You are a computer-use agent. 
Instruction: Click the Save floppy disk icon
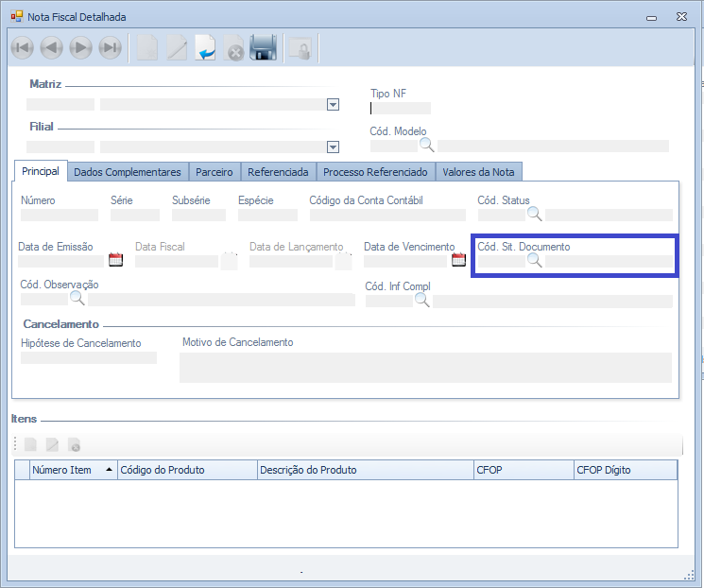point(263,48)
